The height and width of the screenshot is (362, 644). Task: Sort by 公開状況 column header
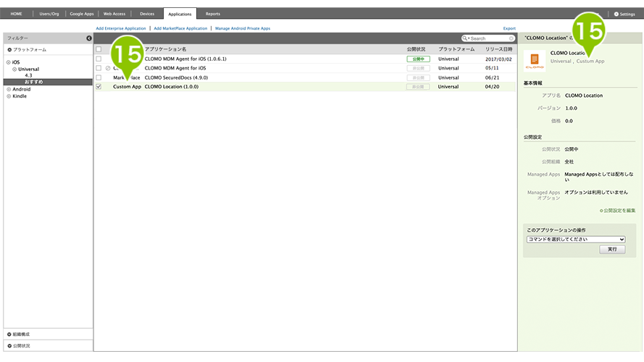pyautogui.click(x=416, y=49)
